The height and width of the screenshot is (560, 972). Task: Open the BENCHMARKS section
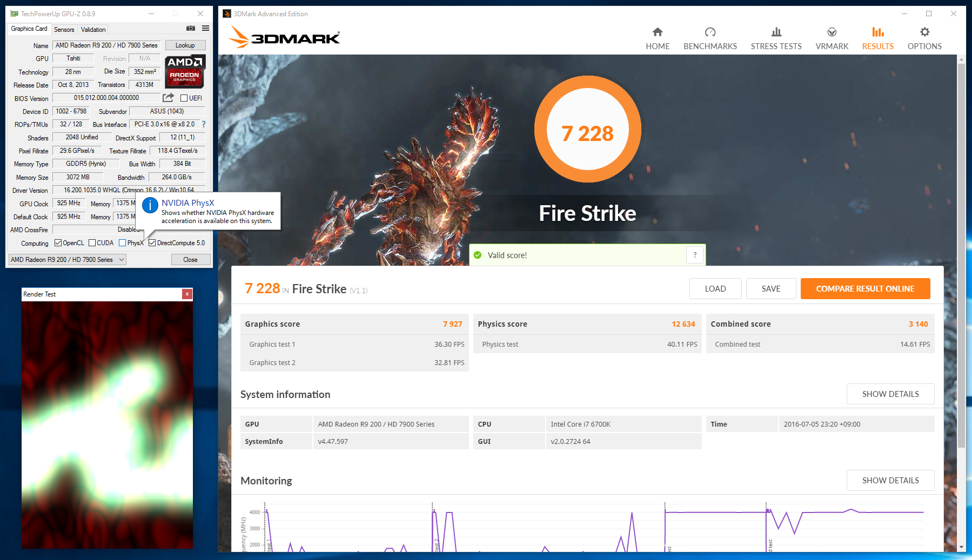[710, 39]
